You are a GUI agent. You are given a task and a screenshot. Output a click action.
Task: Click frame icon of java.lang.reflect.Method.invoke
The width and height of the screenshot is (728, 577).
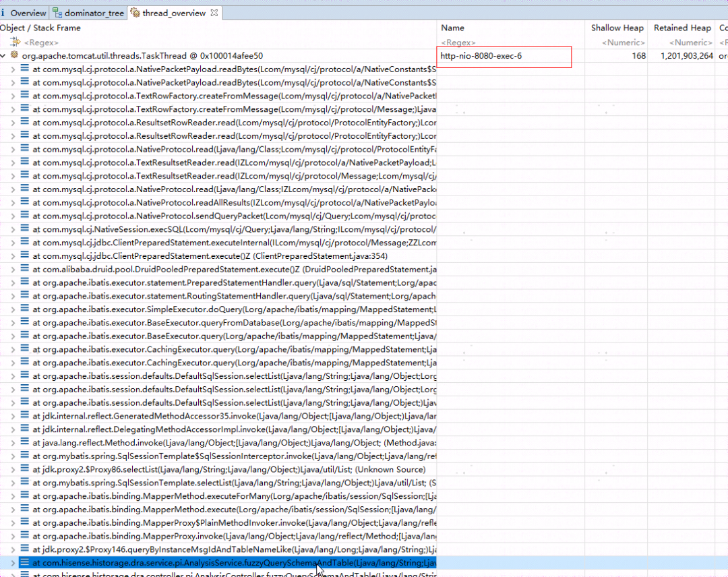pos(25,442)
